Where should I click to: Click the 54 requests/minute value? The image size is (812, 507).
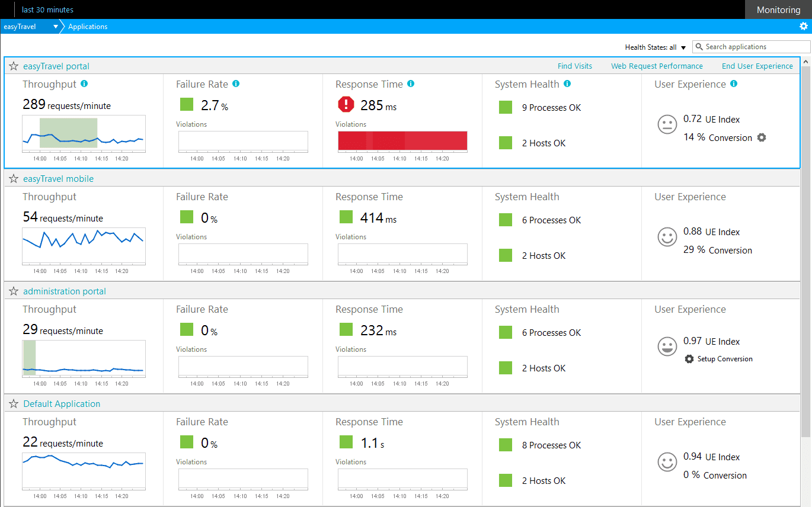pyautogui.click(x=63, y=217)
